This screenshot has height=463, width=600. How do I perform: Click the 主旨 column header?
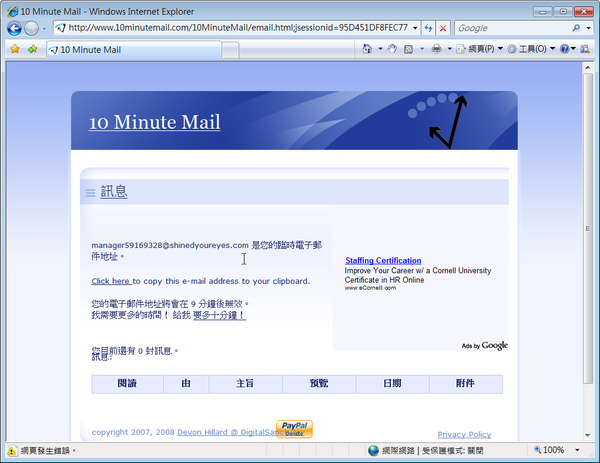(x=245, y=384)
